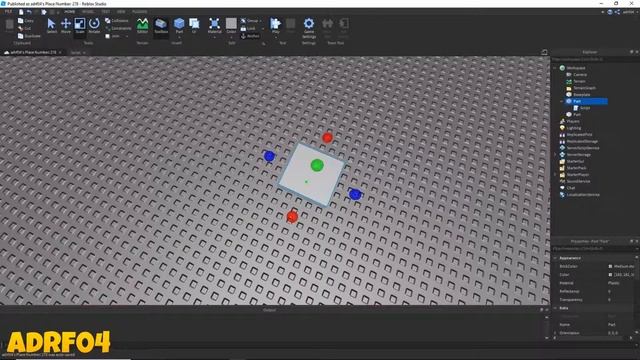Select ReplicatedStorage in Explorer
The height and width of the screenshot is (360, 640).
pos(579,141)
